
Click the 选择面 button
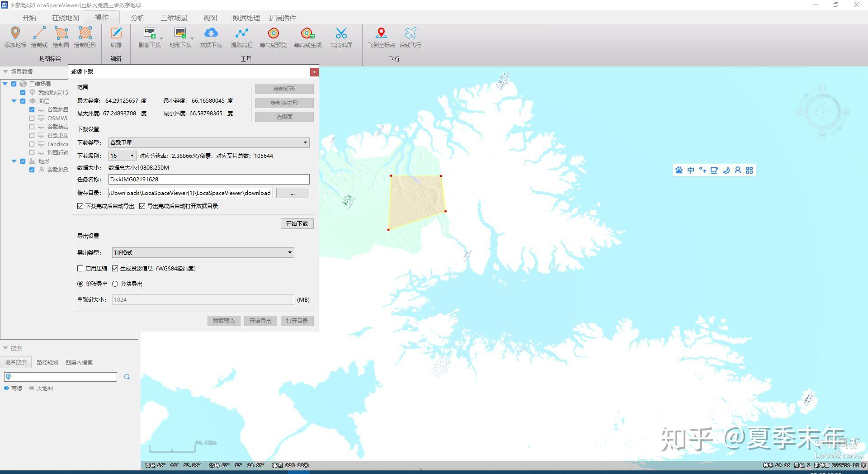click(x=284, y=117)
